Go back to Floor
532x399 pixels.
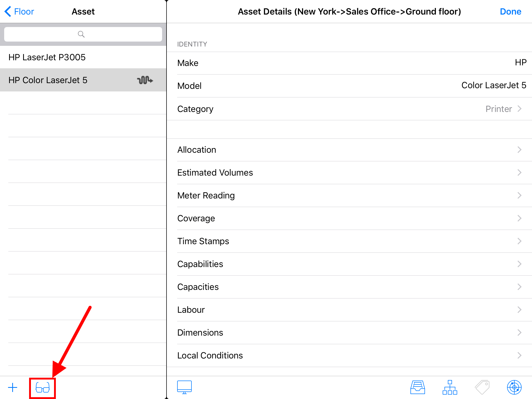pos(19,11)
